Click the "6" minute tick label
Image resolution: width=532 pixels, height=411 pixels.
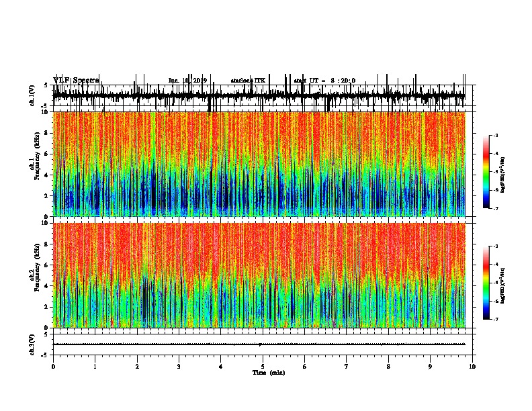(x=304, y=367)
